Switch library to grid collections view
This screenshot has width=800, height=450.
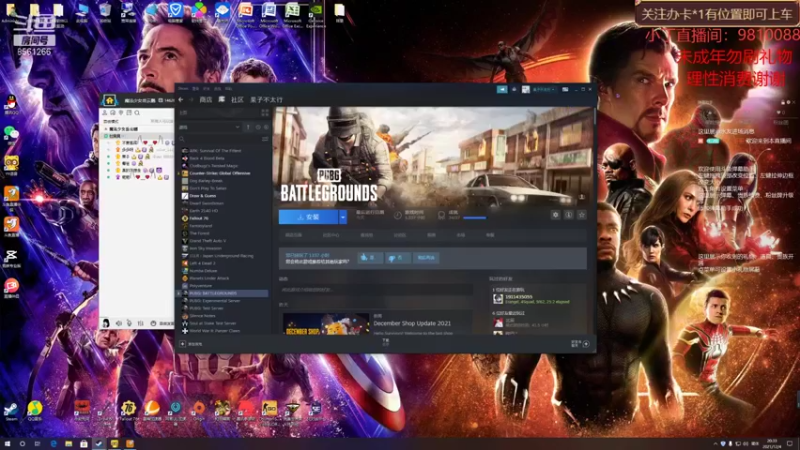click(x=265, y=112)
